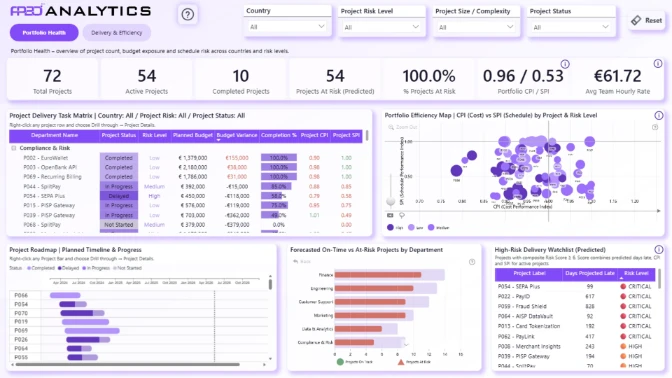Viewport: 672px width, 378px height.
Task: Click sort arrow under Risk Level watchlist header
Action: click(x=621, y=279)
